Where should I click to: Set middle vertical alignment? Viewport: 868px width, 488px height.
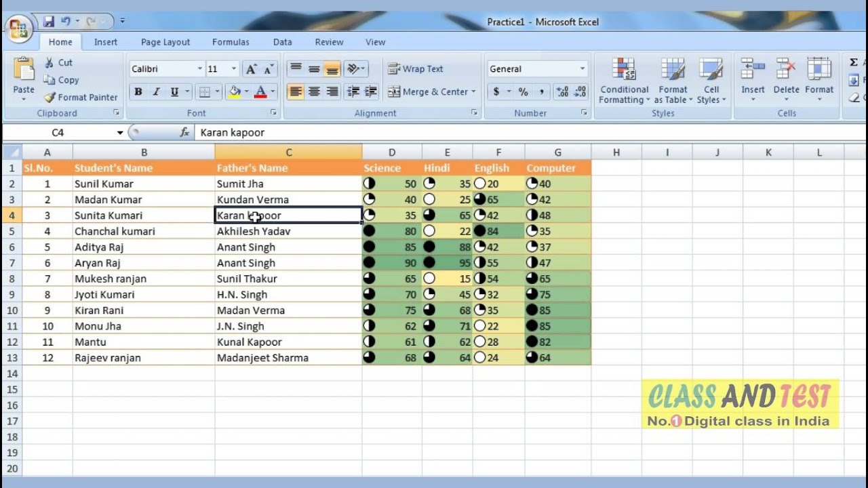click(x=314, y=69)
